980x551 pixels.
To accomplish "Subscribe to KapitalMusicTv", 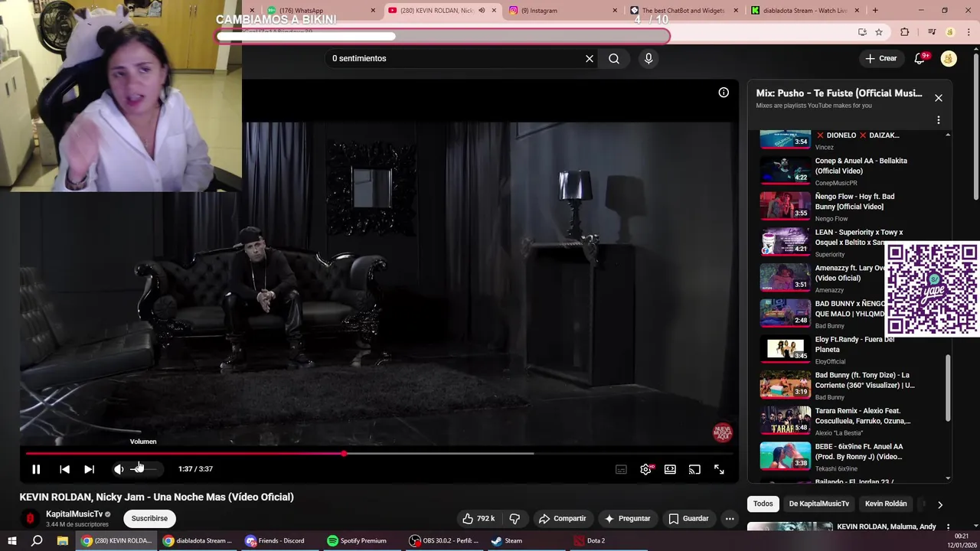I will click(x=149, y=518).
